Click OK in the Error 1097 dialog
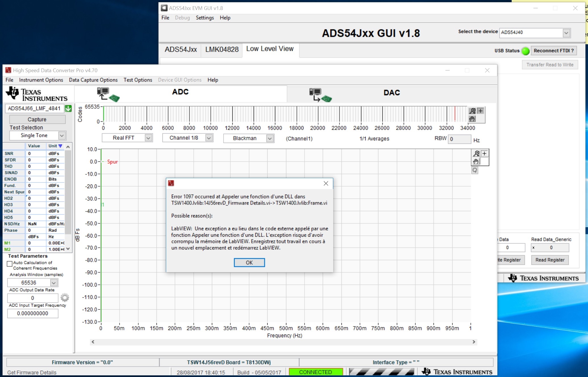 click(x=249, y=263)
